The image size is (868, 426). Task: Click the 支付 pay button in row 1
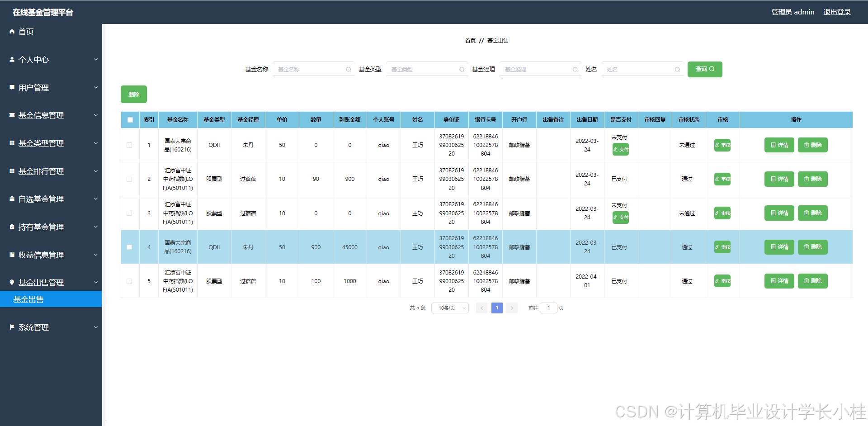621,149
